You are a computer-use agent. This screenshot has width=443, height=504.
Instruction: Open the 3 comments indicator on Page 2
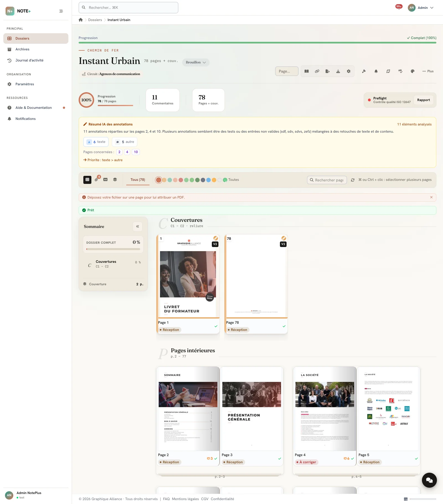[x=210, y=459]
